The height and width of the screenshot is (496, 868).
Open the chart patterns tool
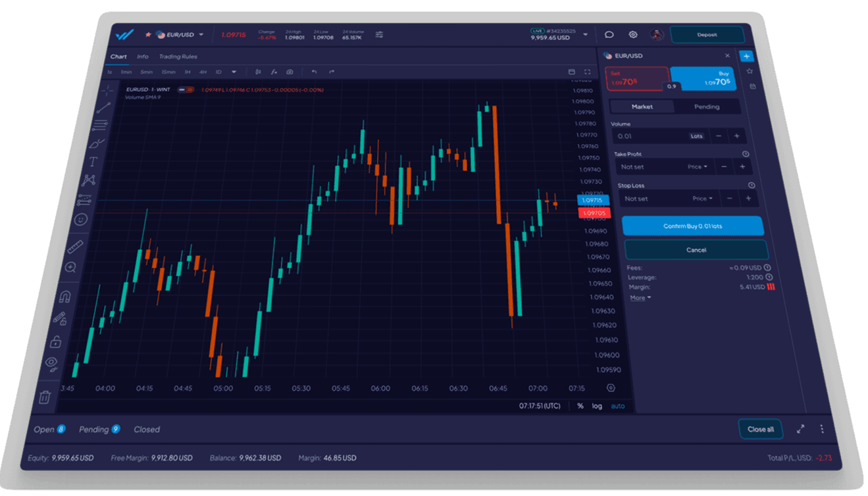[89, 180]
